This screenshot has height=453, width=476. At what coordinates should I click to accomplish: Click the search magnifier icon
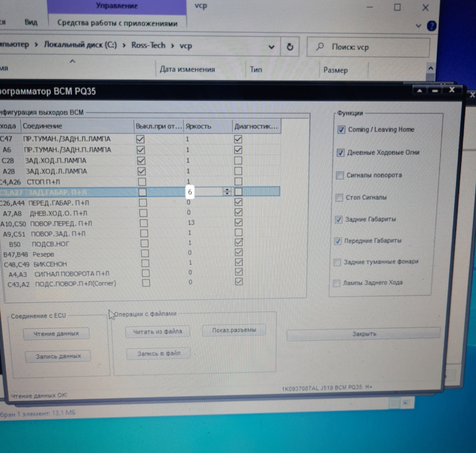tap(320, 47)
